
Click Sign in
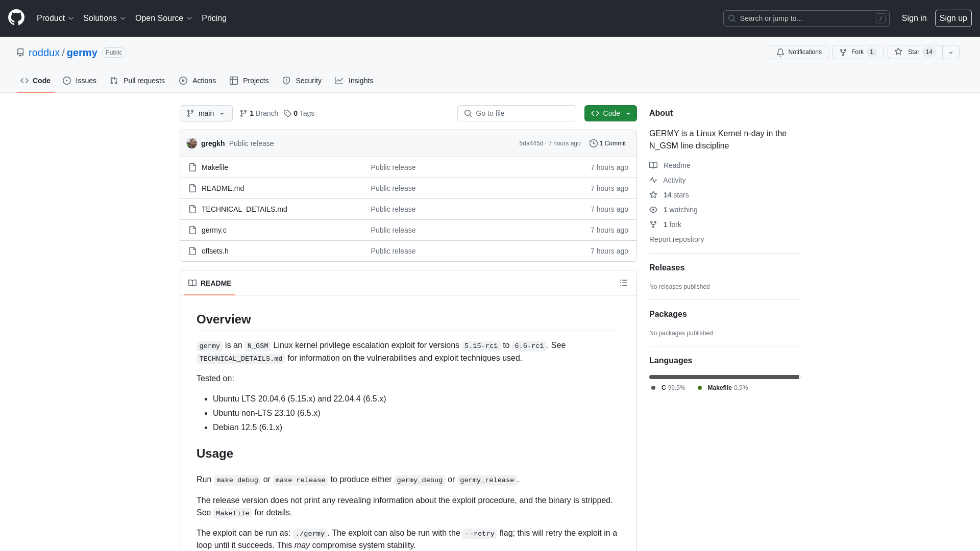[914, 18]
